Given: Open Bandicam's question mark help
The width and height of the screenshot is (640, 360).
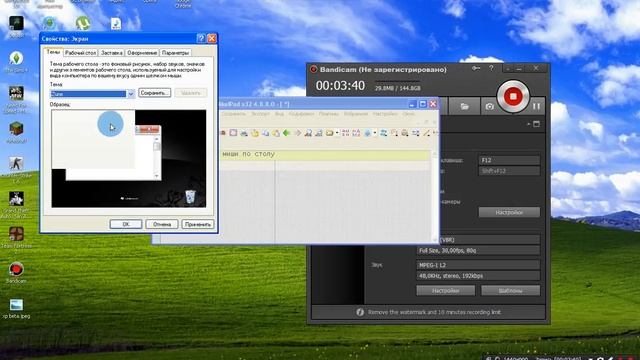Looking at the screenshot, I should point(491,68).
